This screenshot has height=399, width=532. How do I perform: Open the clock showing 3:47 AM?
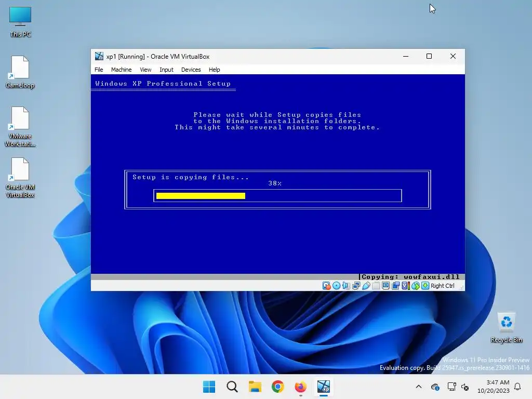(x=494, y=387)
